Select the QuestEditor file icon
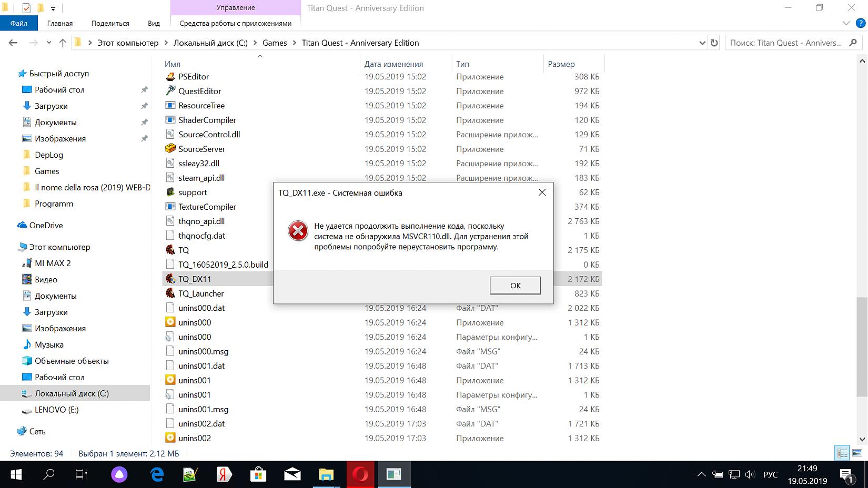 (x=170, y=91)
